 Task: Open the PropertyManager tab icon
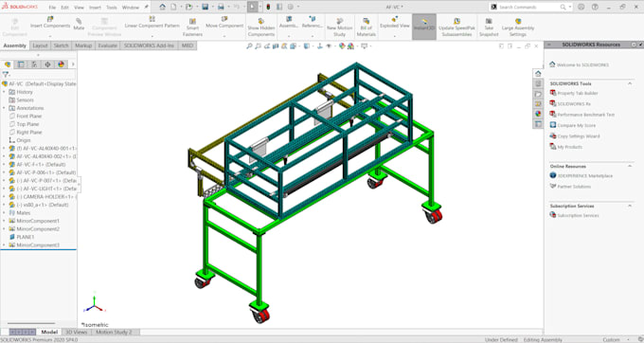tap(21, 64)
